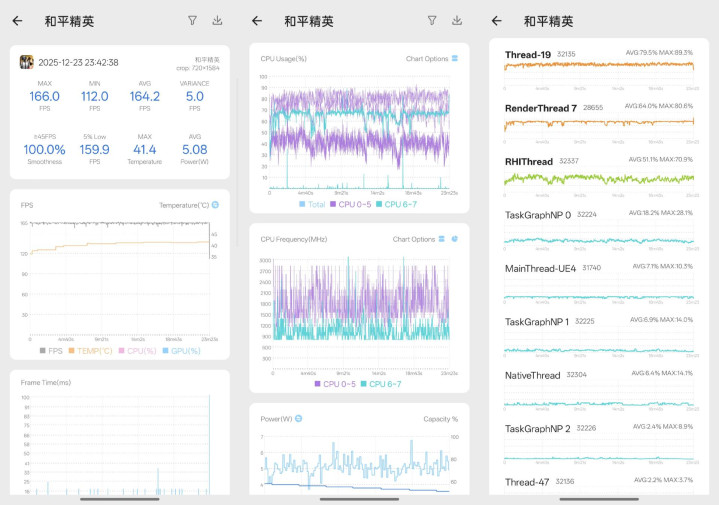The image size is (719, 505).
Task: Open Chart Options for the CPU Usage chart
Action: click(x=426, y=59)
